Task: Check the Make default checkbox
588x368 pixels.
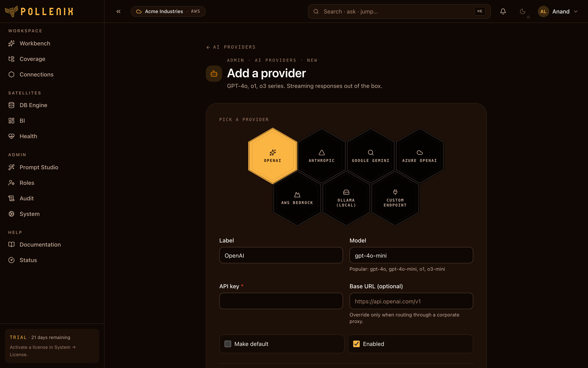Action: click(x=228, y=344)
